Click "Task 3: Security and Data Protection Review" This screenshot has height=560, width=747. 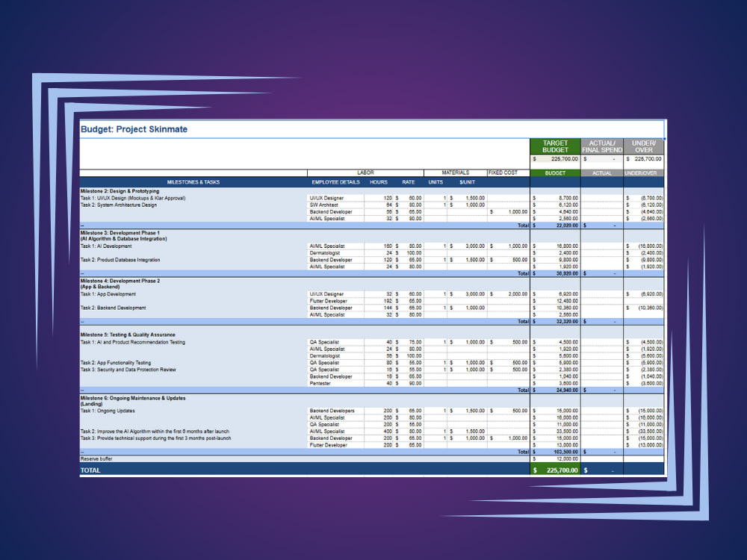(128, 370)
